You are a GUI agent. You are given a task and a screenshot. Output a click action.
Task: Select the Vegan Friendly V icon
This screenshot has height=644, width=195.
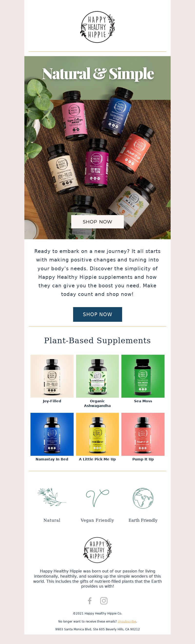pyautogui.click(x=97, y=498)
